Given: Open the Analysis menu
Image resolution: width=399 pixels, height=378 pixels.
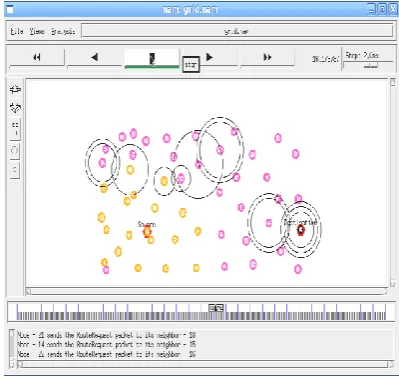Looking at the screenshot, I should click(63, 31).
